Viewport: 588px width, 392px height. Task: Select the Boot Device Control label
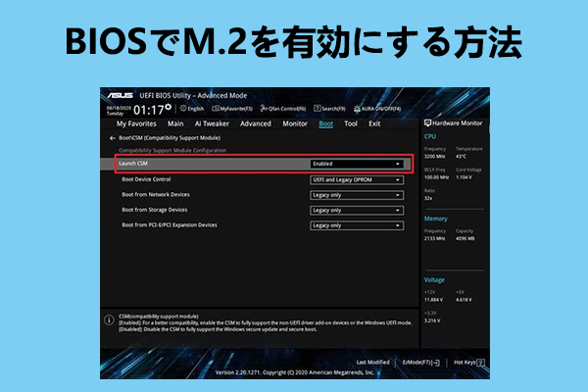(x=146, y=179)
